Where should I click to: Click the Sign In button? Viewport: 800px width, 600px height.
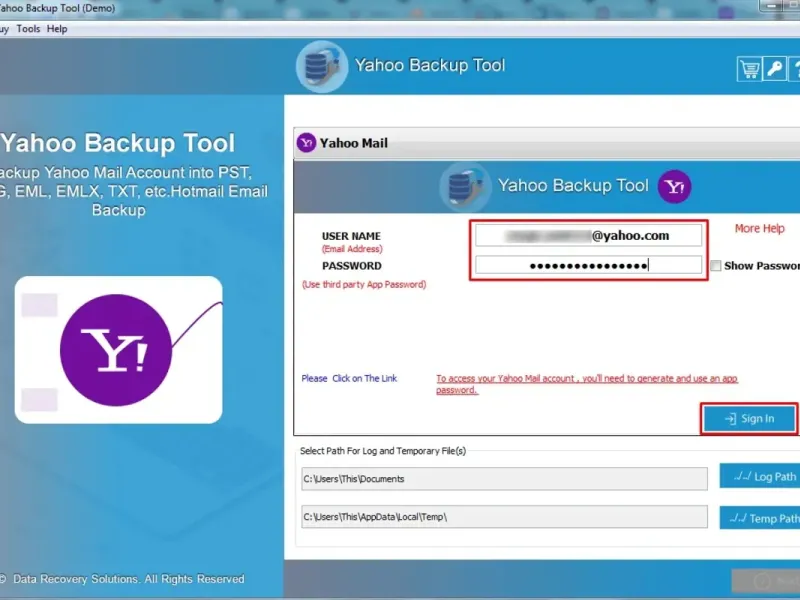tap(749, 419)
